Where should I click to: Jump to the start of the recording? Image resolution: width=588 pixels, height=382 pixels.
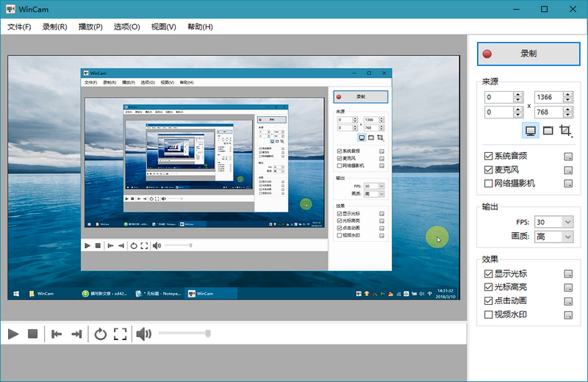click(55, 334)
